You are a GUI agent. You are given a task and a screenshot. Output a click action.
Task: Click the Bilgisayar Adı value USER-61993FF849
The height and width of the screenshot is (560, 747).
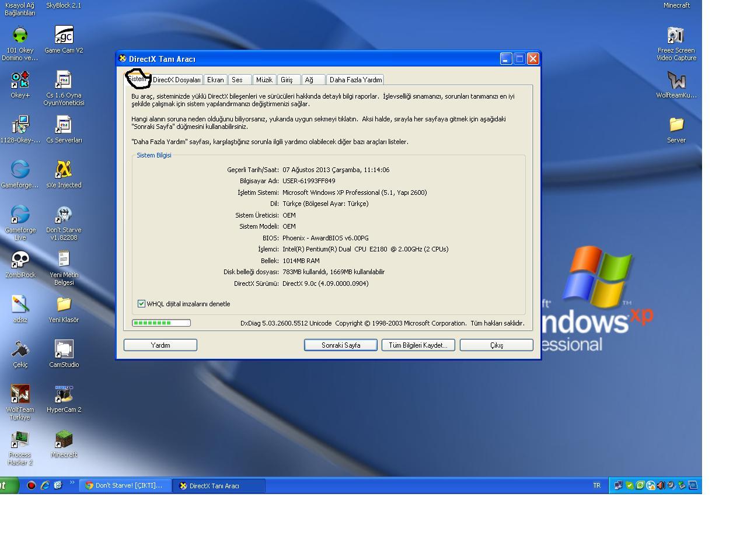coord(309,181)
